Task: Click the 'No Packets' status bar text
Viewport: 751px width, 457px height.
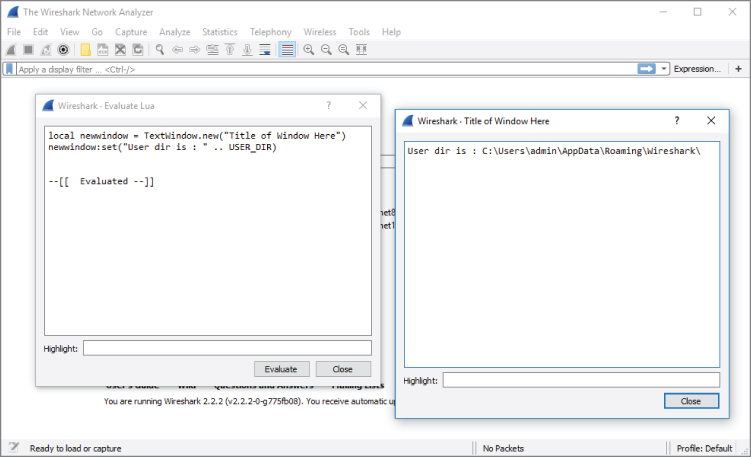Action: (x=503, y=448)
